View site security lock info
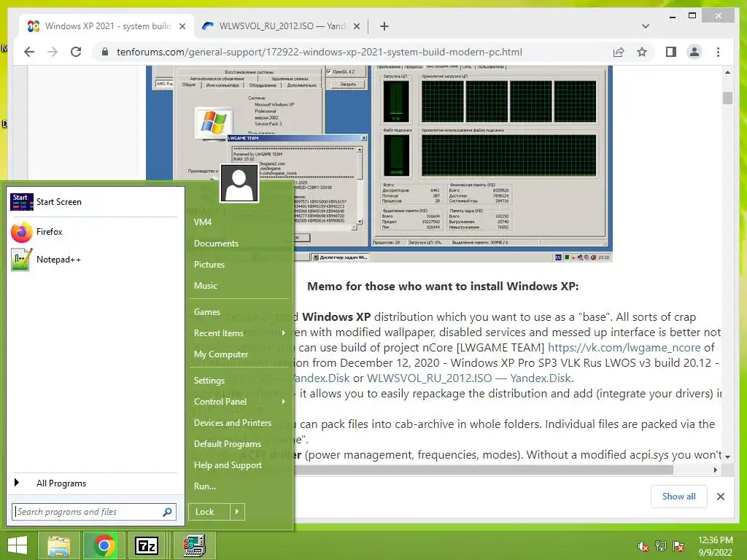The image size is (747, 560). [x=105, y=52]
